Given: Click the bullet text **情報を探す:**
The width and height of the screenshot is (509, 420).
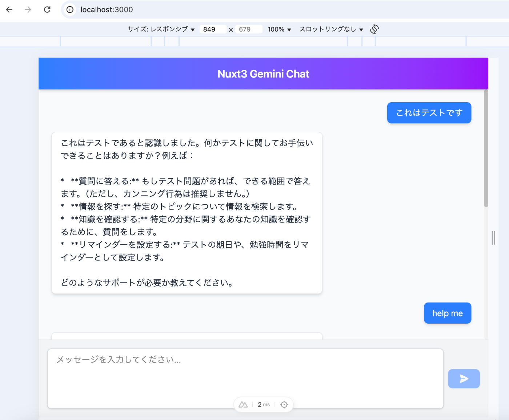Looking at the screenshot, I should coord(101,207).
